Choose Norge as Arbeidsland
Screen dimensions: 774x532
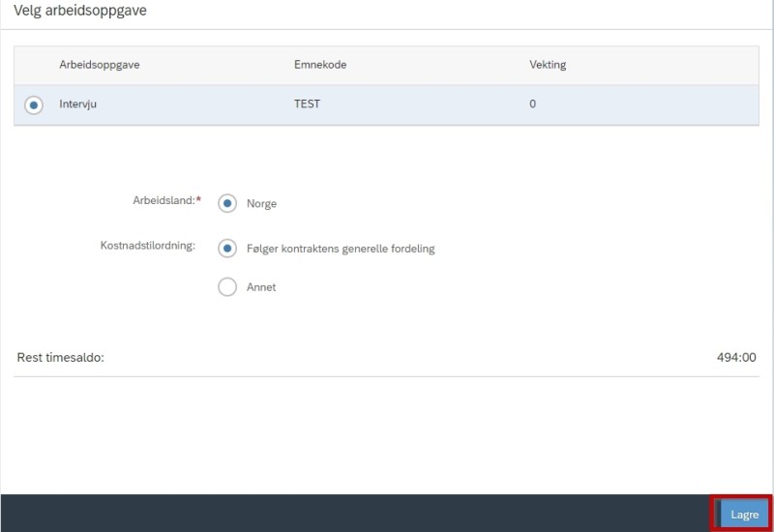(227, 203)
